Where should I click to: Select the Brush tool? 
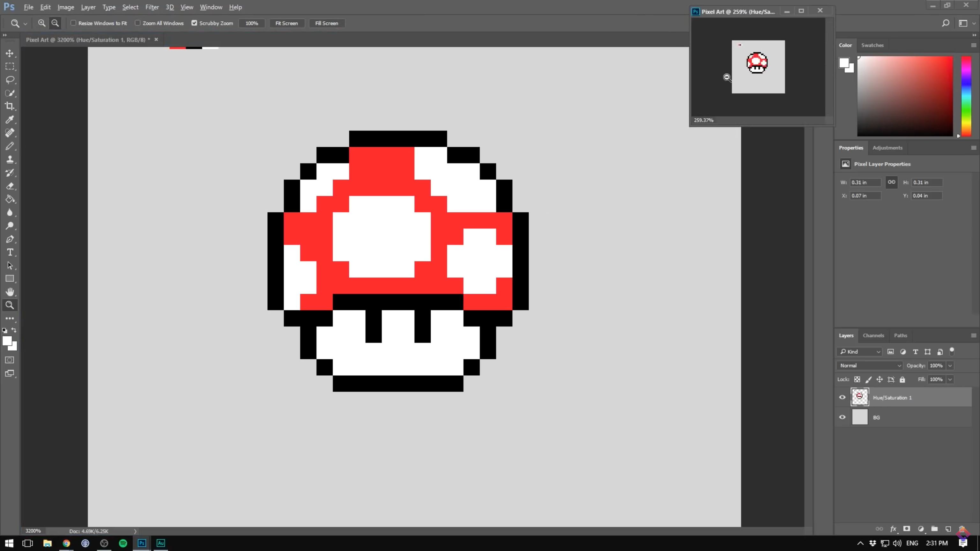10,146
